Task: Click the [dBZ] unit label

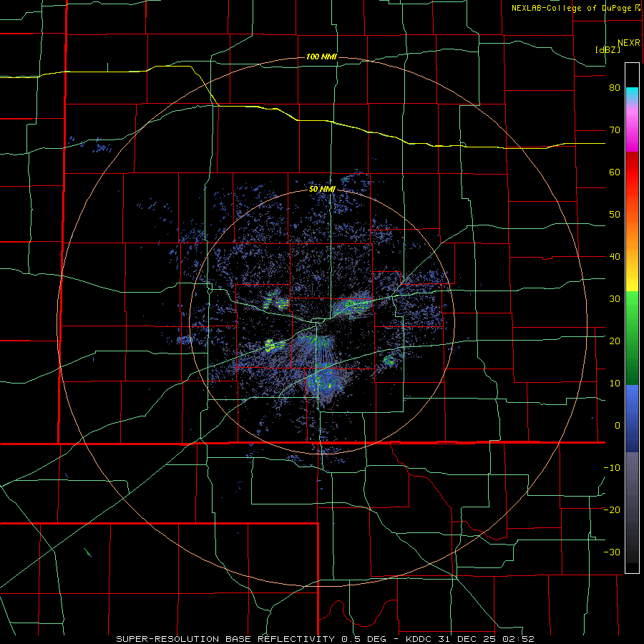Action: tap(608, 49)
